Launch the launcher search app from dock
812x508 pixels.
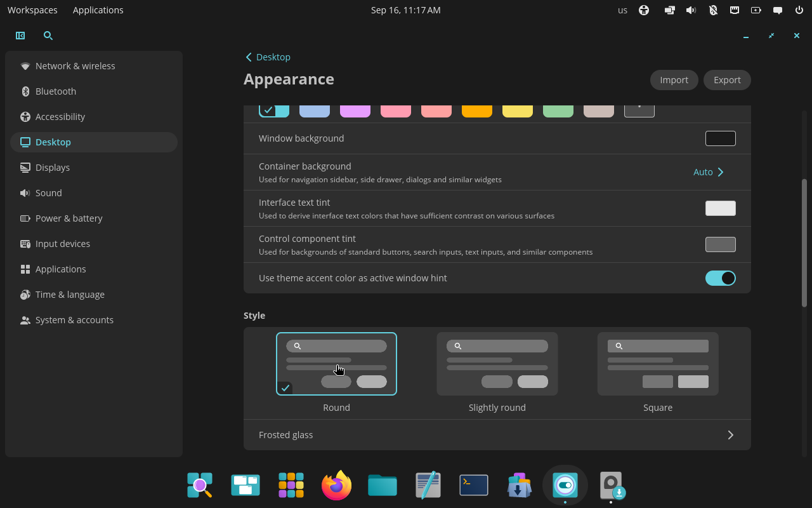[200, 485]
